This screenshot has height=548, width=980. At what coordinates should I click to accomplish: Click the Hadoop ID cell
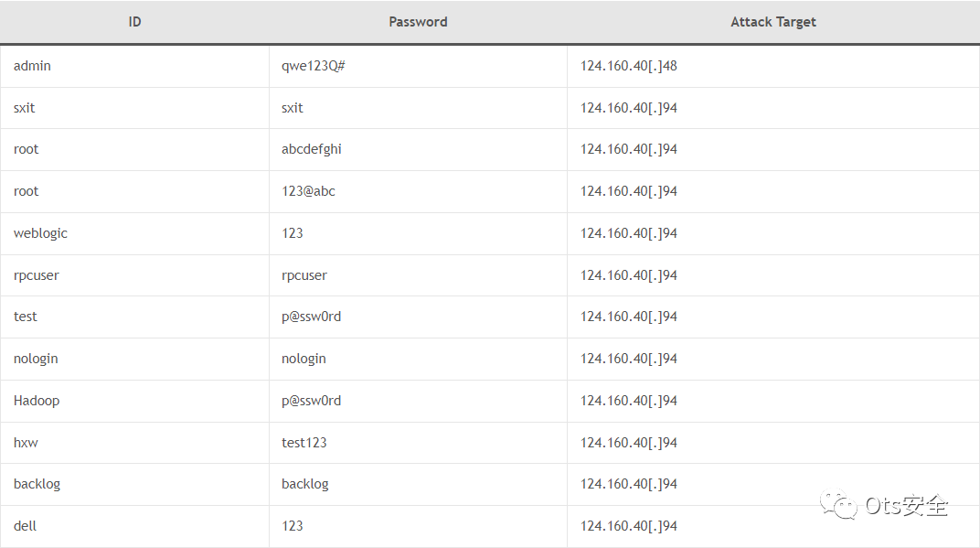pos(37,401)
